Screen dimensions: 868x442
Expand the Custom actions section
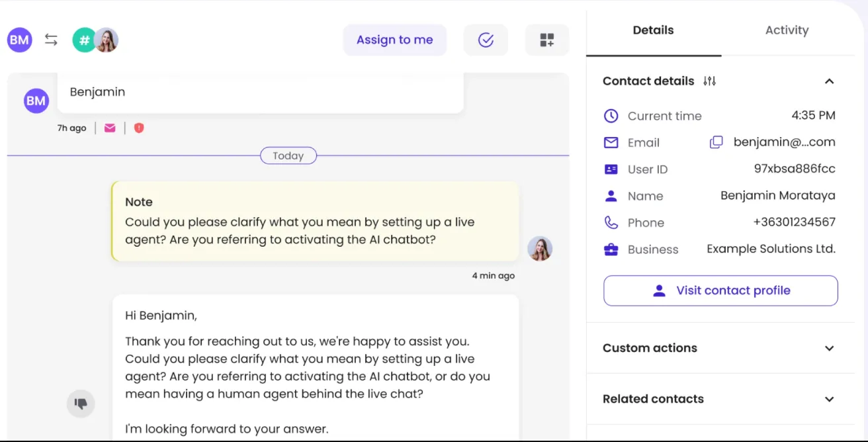pyautogui.click(x=829, y=348)
